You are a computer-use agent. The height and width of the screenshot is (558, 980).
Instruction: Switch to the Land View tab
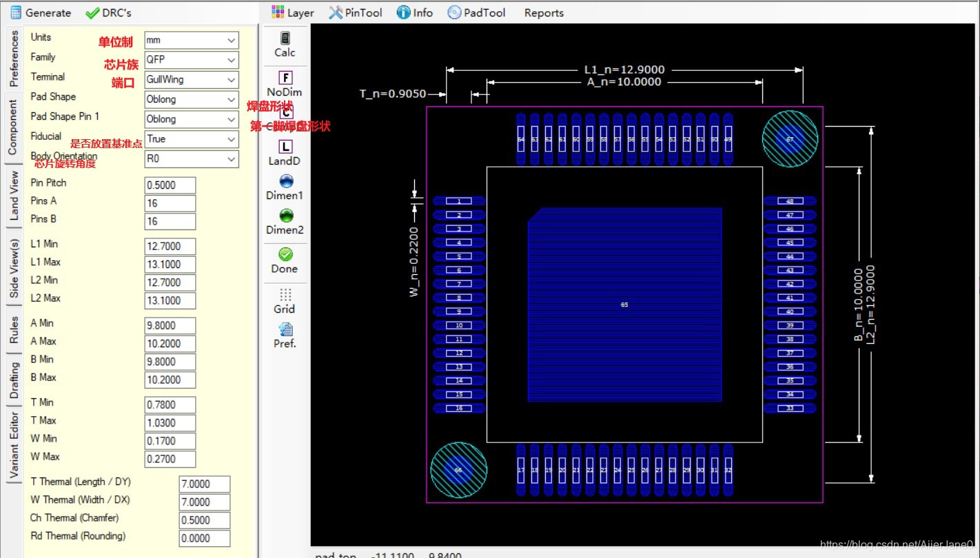[13, 196]
